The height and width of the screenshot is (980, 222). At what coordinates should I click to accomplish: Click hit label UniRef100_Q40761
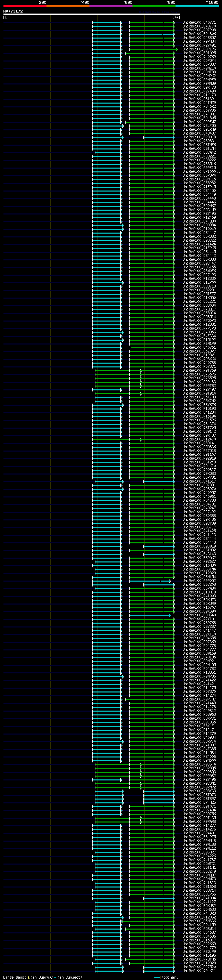pos(199,347)
